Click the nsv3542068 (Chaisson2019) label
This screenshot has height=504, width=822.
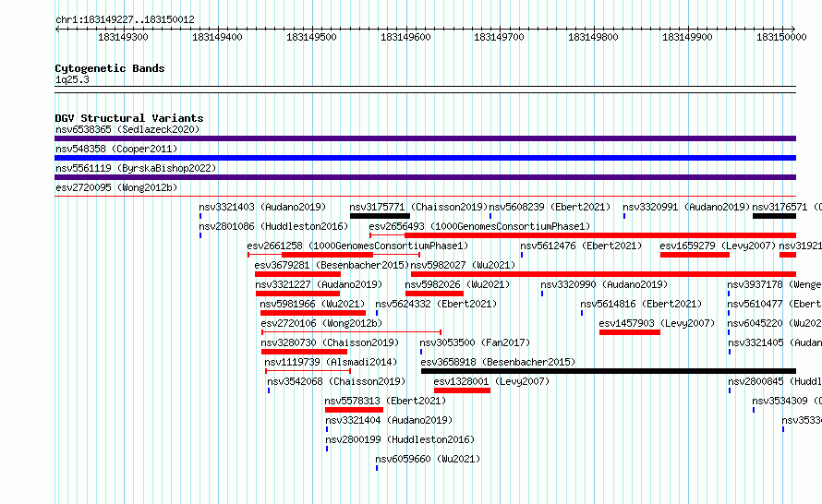point(336,381)
